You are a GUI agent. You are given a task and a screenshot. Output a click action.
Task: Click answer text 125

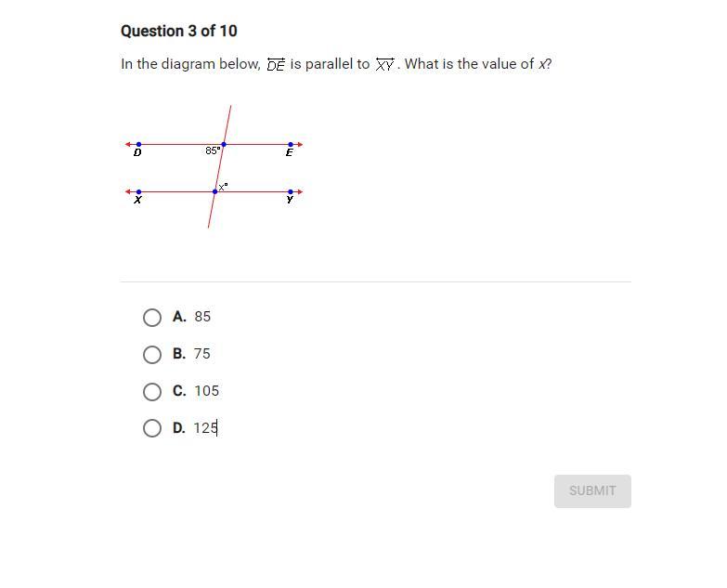(205, 428)
